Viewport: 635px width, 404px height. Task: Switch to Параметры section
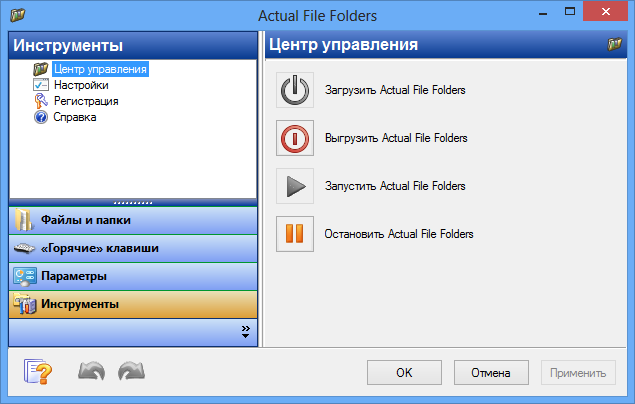coord(74,275)
